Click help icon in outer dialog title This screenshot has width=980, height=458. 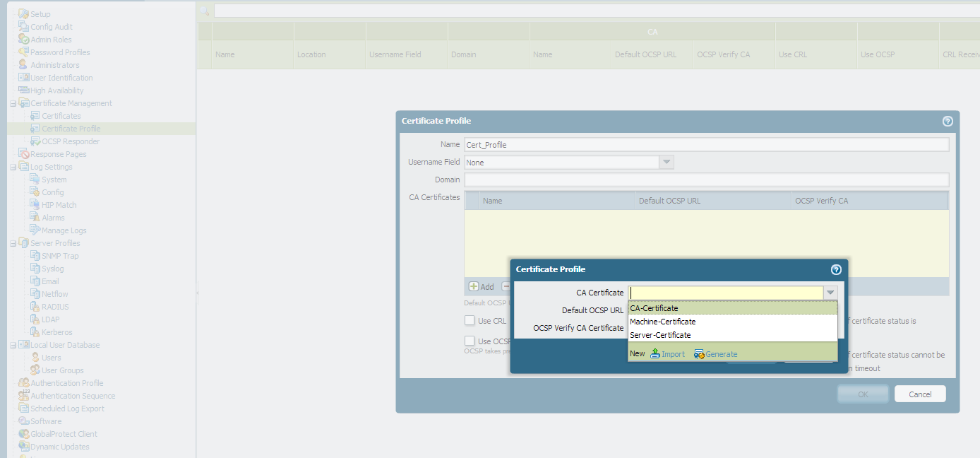click(x=948, y=121)
